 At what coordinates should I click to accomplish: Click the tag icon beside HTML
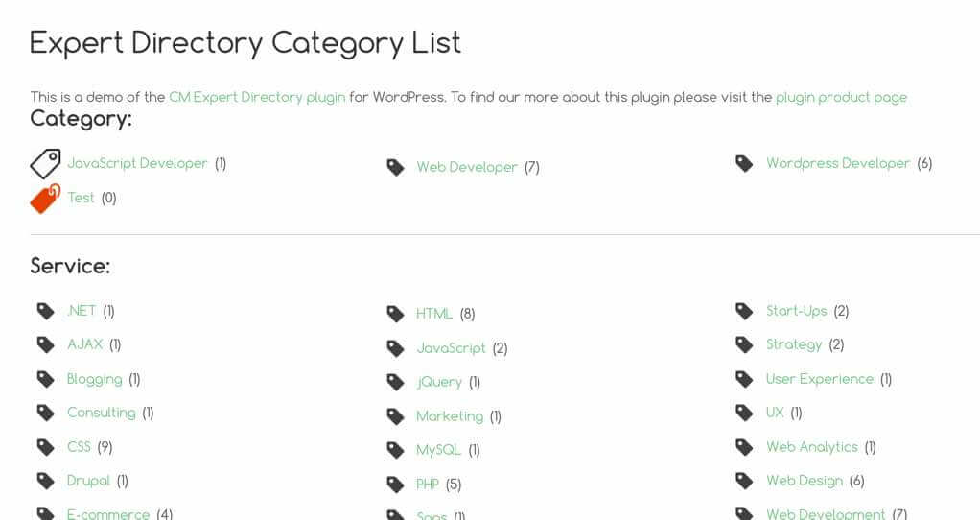(x=395, y=314)
